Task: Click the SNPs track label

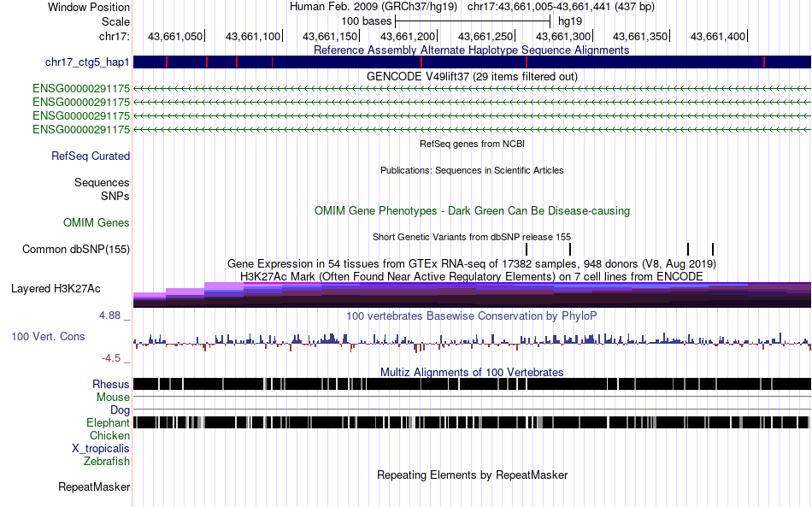Action: (115, 197)
